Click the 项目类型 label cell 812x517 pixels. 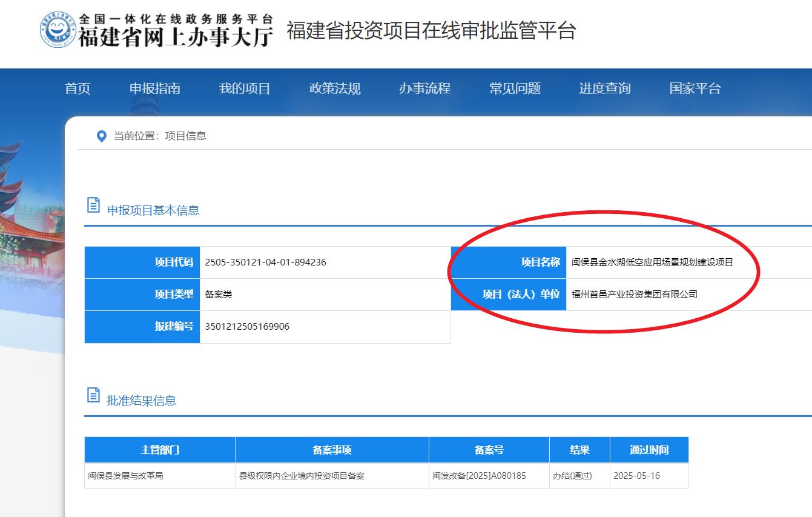142,295
